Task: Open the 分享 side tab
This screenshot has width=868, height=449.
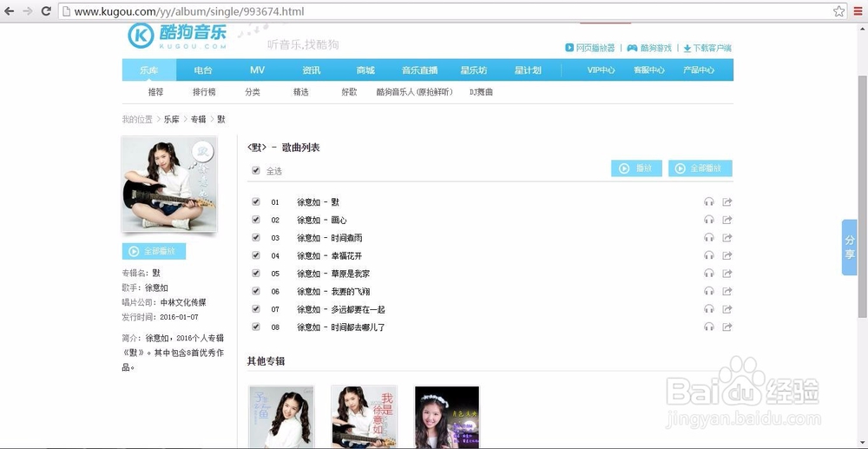Action: (849, 248)
